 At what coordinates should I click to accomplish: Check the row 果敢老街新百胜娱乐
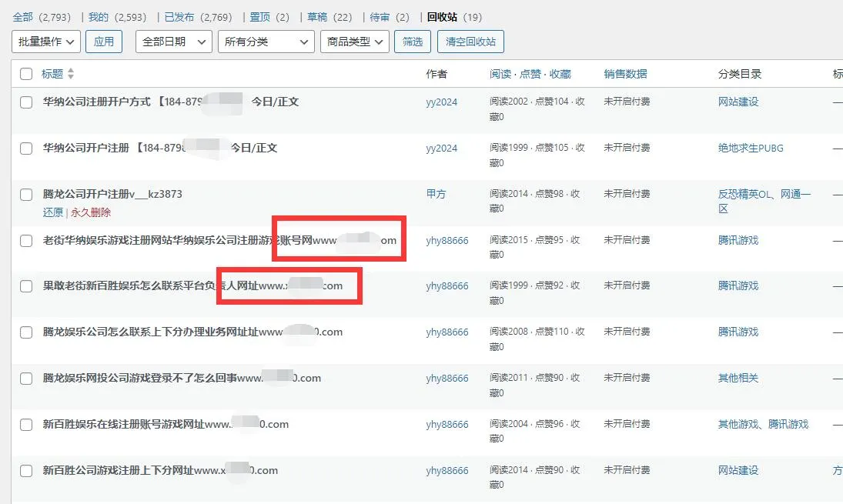click(x=26, y=286)
